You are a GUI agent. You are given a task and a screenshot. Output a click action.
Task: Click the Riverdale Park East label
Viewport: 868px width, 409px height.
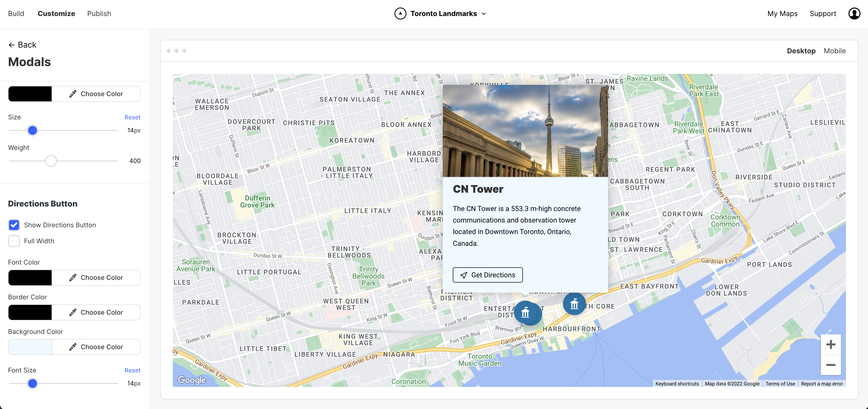[703, 90]
